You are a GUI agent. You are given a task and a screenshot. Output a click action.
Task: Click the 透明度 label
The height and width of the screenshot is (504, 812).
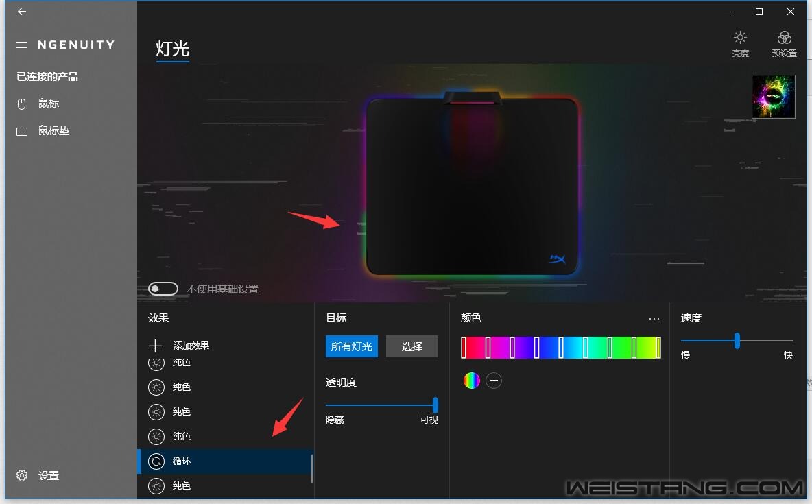point(342,382)
